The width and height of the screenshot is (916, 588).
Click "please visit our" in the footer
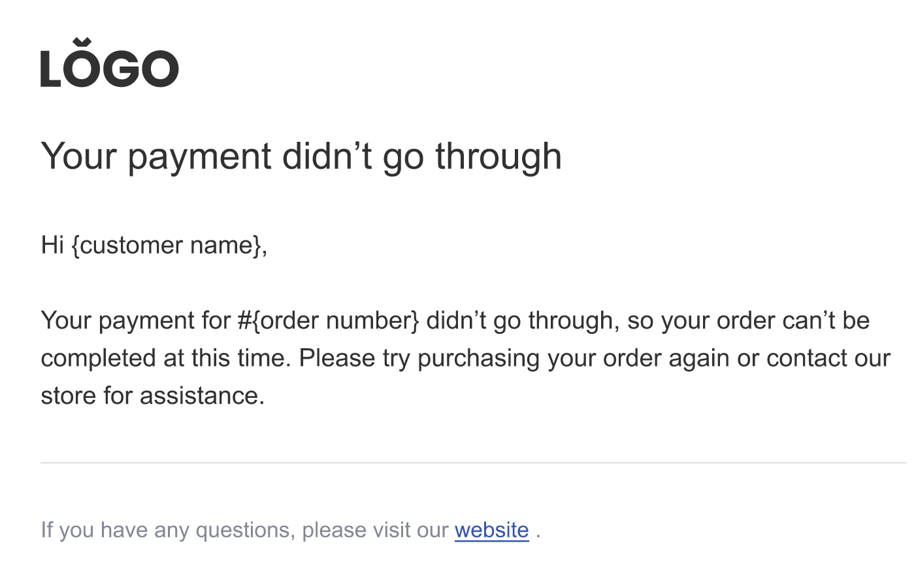pos(375,530)
